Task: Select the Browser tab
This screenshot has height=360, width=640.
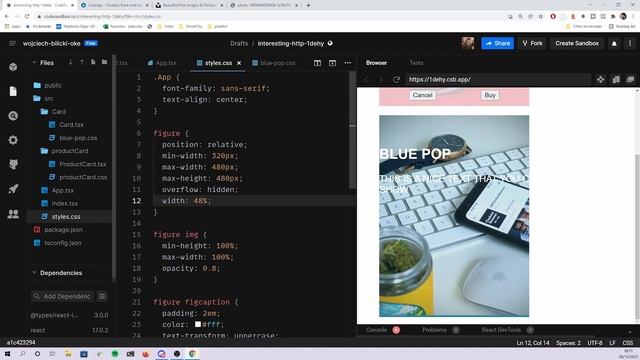Action: [376, 63]
